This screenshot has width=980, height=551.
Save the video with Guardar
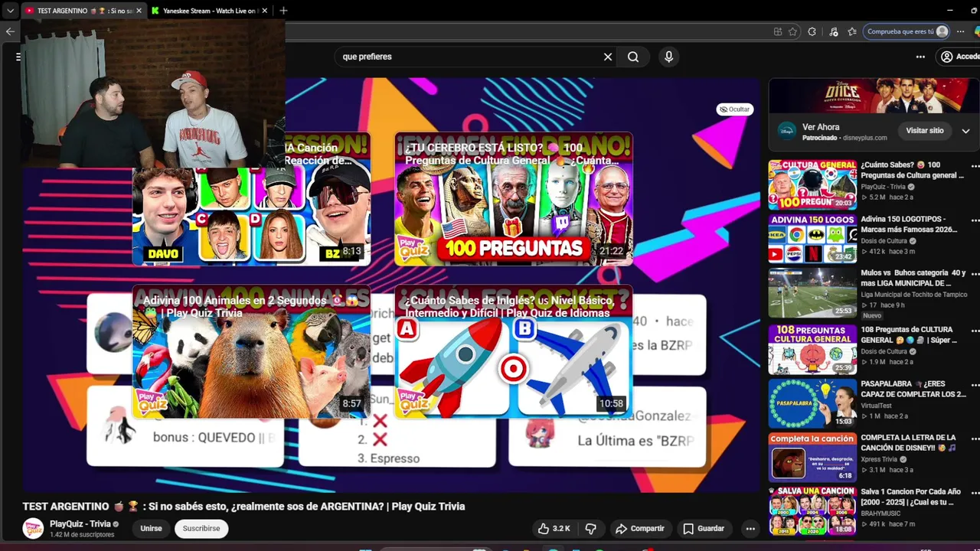point(704,528)
